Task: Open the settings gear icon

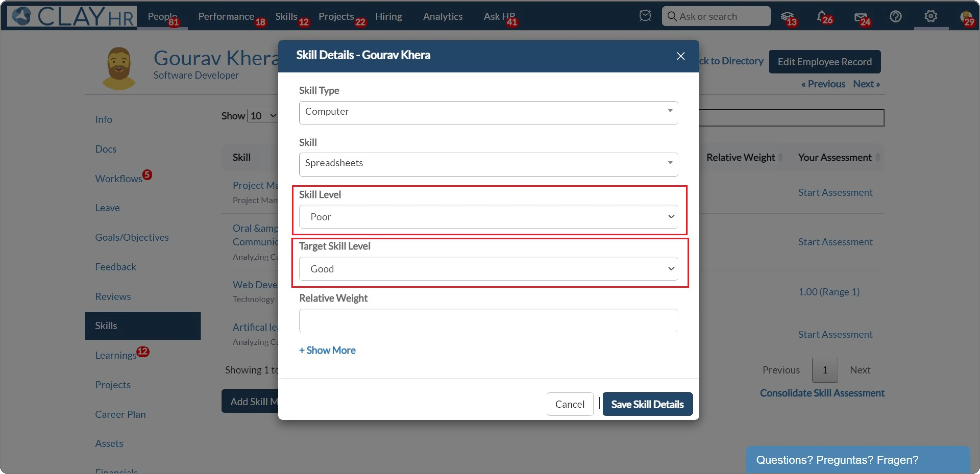Action: tap(930, 16)
